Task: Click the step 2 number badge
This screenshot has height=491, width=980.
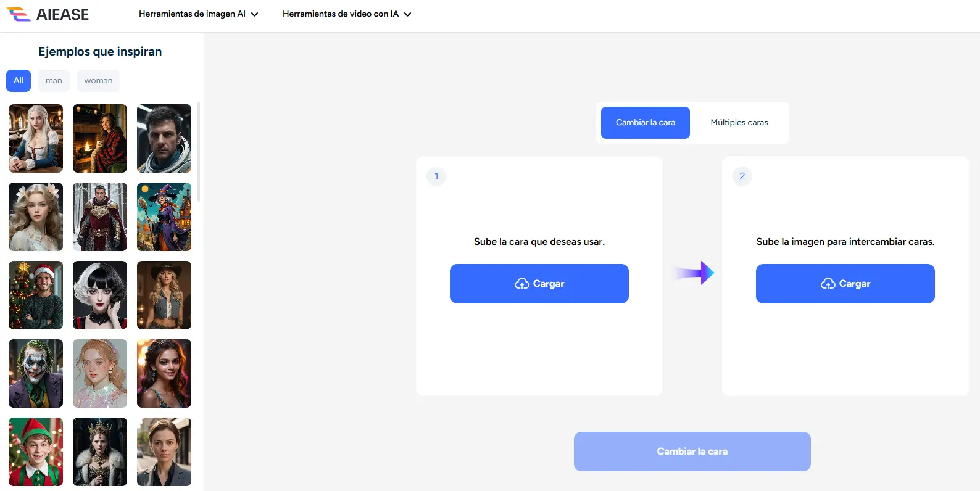Action: [742, 176]
